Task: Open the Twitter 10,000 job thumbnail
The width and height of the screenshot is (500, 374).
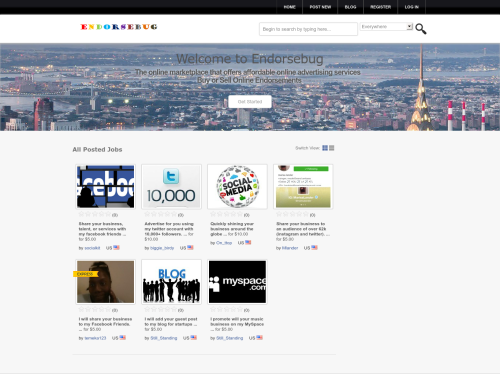Action: click(x=171, y=187)
